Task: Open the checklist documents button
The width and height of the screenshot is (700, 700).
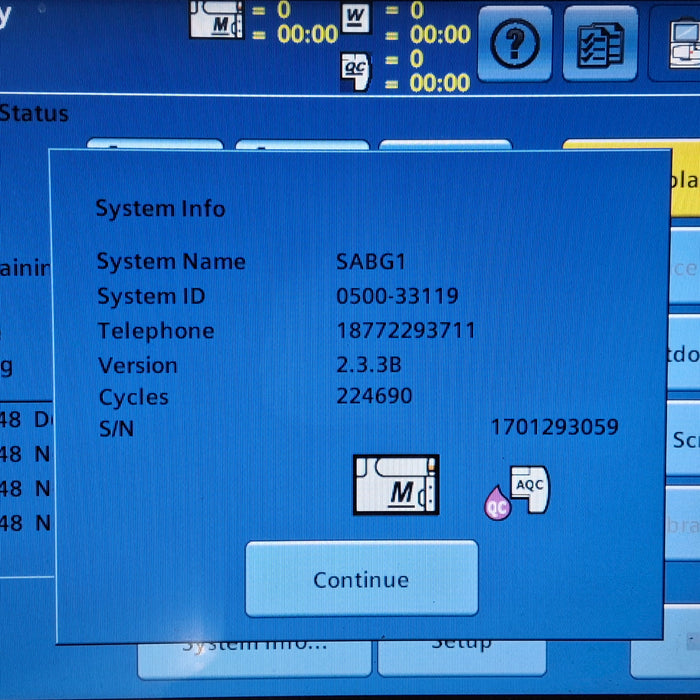Action: pyautogui.click(x=600, y=44)
